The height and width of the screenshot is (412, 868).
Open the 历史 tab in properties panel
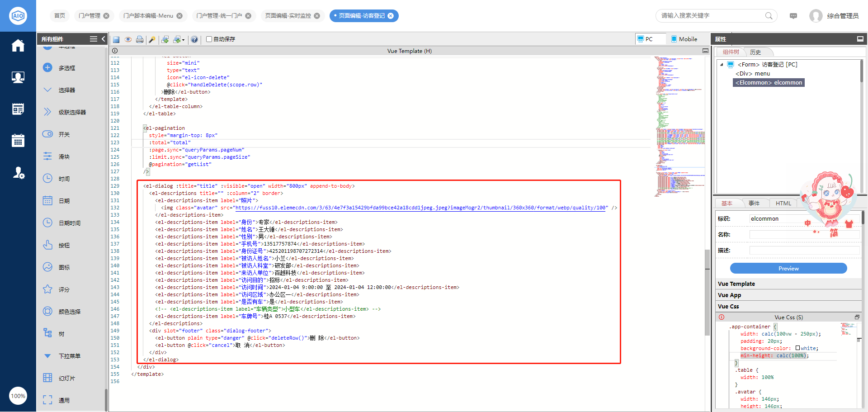[x=755, y=52]
